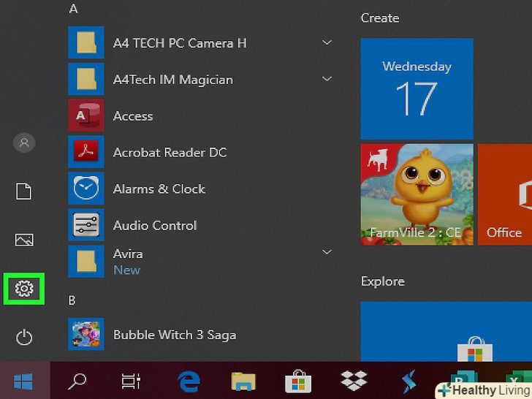Expand the A4Tech IM Magician folder
This screenshot has height=399, width=532.
click(x=327, y=80)
